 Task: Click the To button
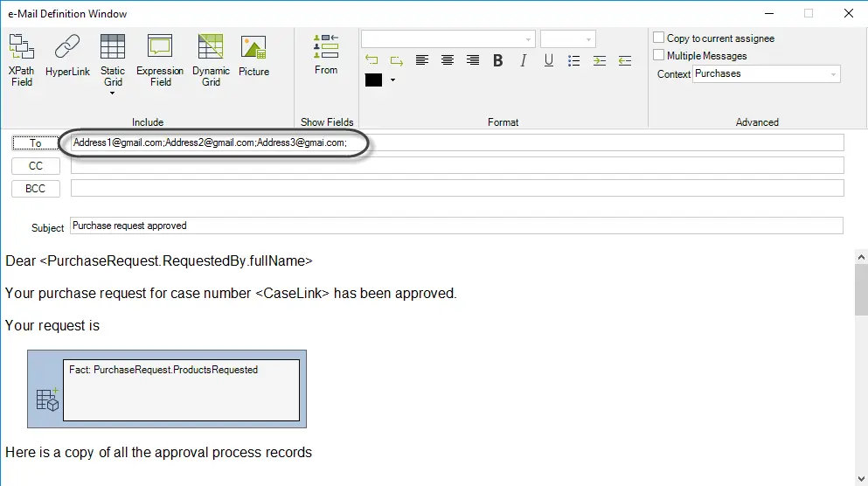tap(36, 142)
